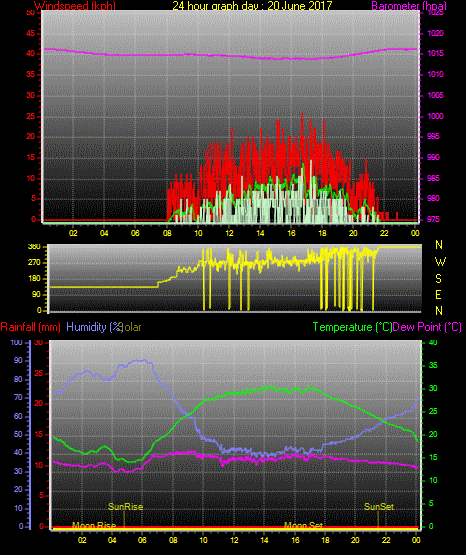The height and width of the screenshot is (555, 466).
Task: Click the '270' wind direction scale value
Action: (x=35, y=263)
